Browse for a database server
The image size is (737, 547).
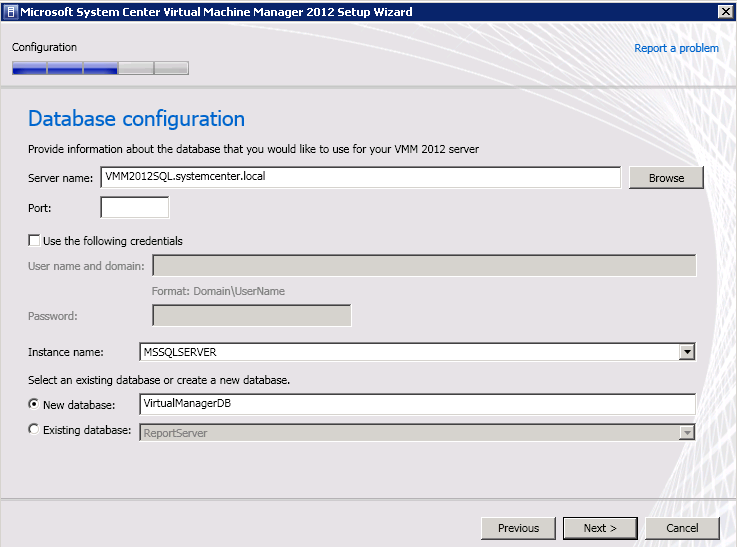(666, 178)
